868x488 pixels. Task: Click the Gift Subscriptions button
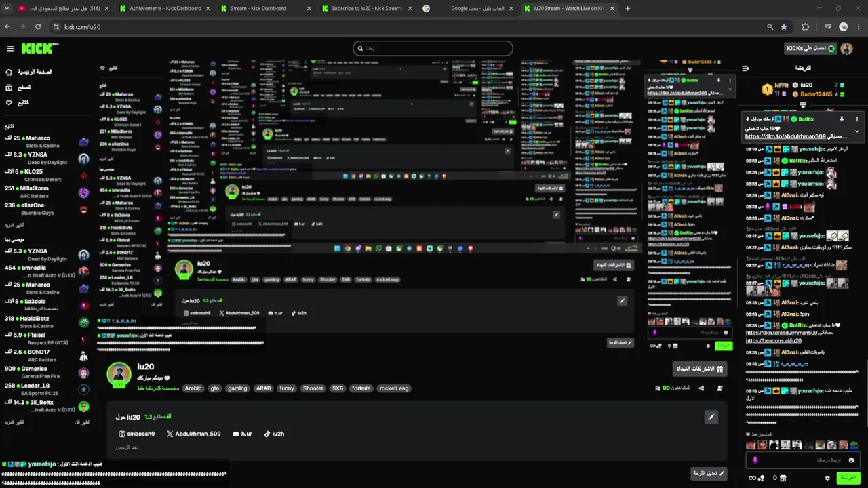(x=700, y=369)
